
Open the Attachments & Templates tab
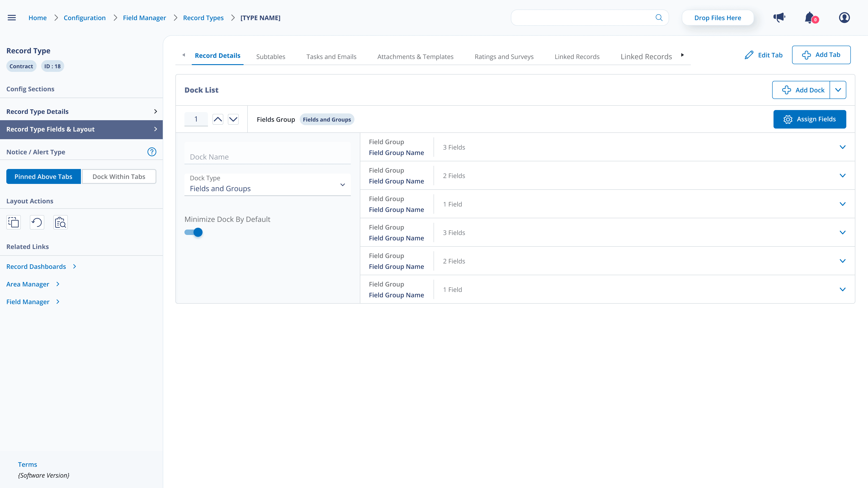[415, 56]
